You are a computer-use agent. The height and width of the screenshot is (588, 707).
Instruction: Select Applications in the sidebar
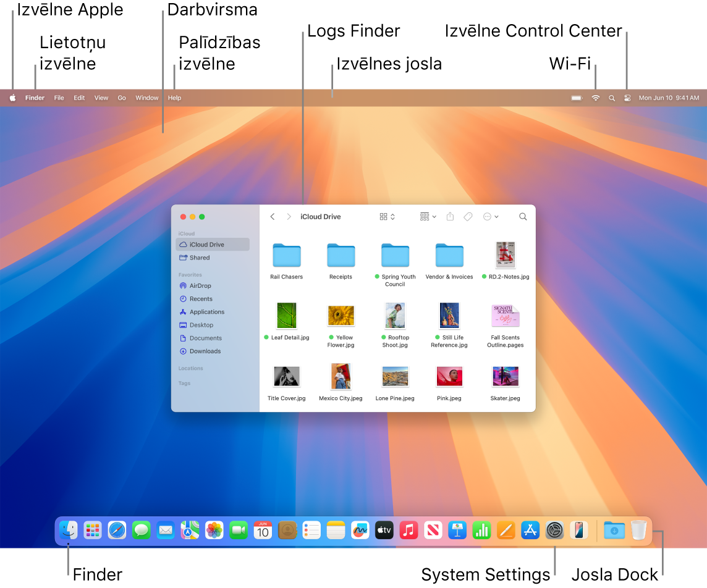click(213, 312)
